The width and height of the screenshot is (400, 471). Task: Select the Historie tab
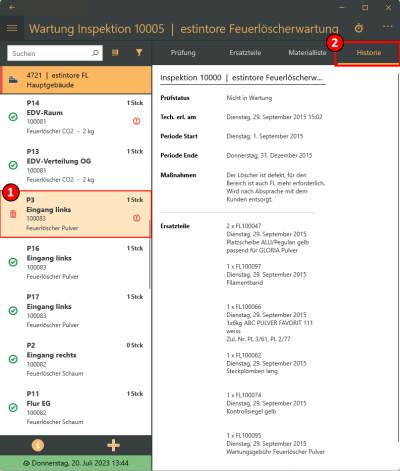(x=369, y=53)
